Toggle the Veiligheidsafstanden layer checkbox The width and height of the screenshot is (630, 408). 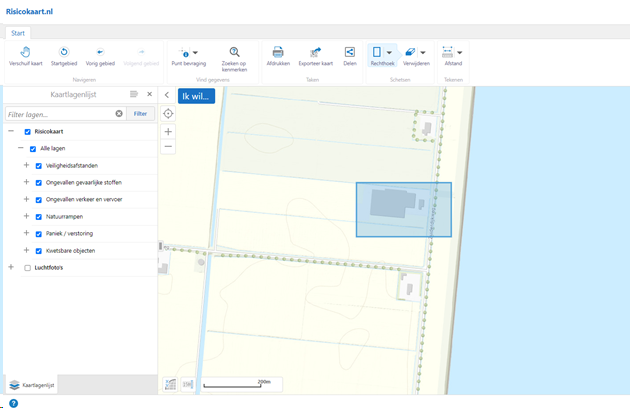[38, 166]
